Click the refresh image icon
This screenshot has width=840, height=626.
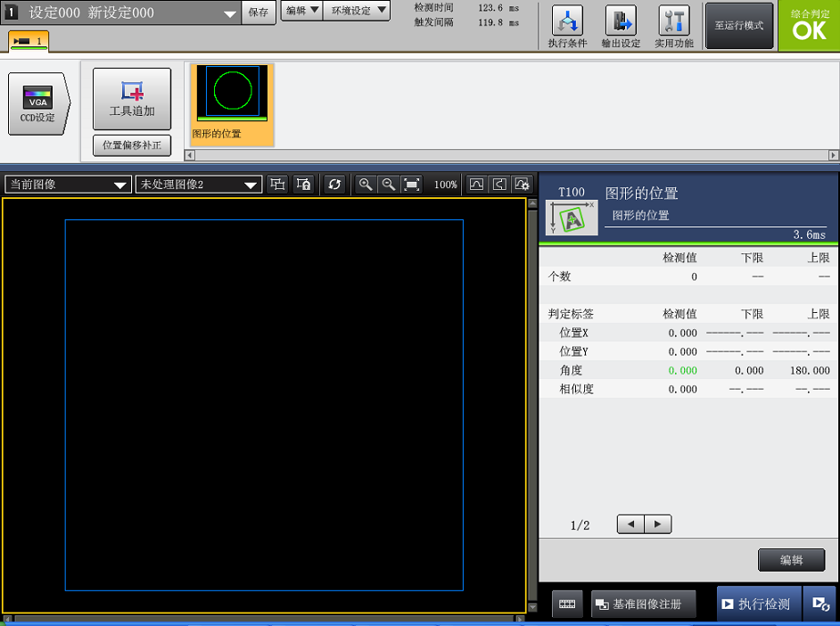tap(334, 185)
